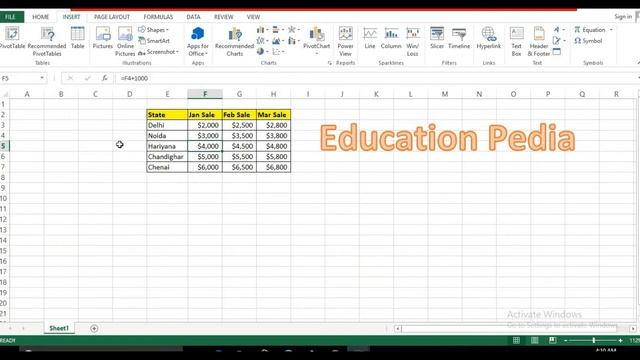The height and width of the screenshot is (360, 640).
Task: Open the WordArt dropdown
Action: coord(559,30)
